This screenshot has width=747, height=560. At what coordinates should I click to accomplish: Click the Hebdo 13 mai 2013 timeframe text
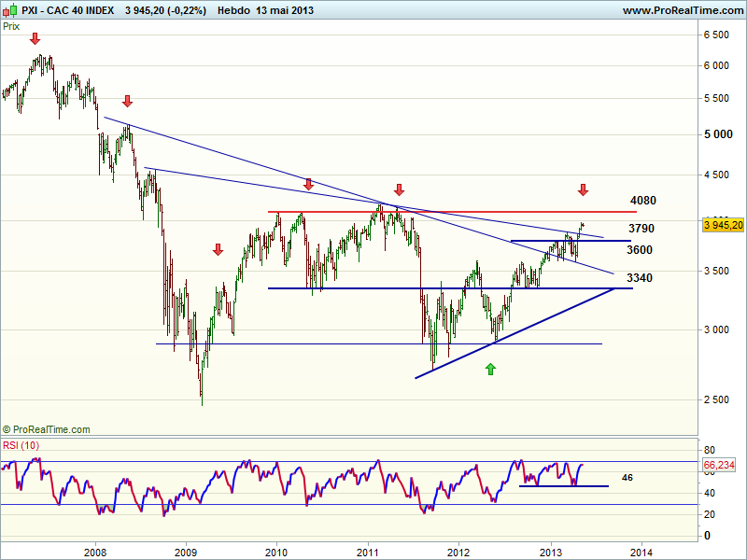pos(265,10)
